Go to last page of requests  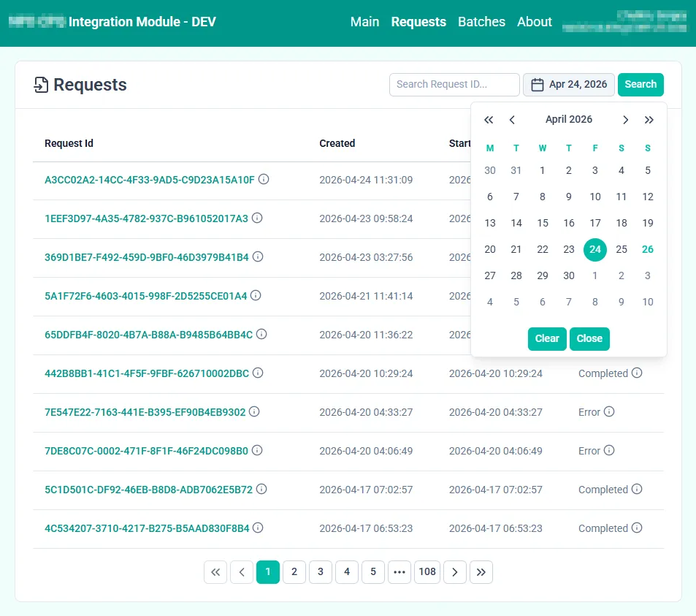click(481, 572)
